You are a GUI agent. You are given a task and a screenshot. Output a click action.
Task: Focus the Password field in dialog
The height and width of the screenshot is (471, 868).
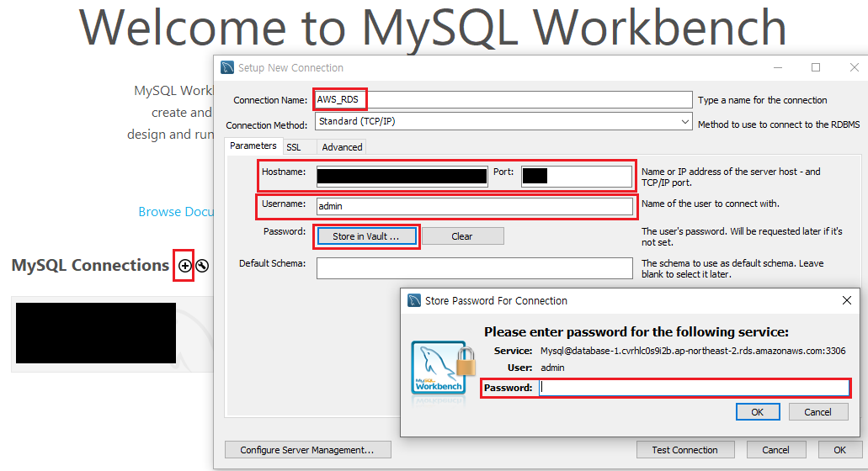[695, 388]
